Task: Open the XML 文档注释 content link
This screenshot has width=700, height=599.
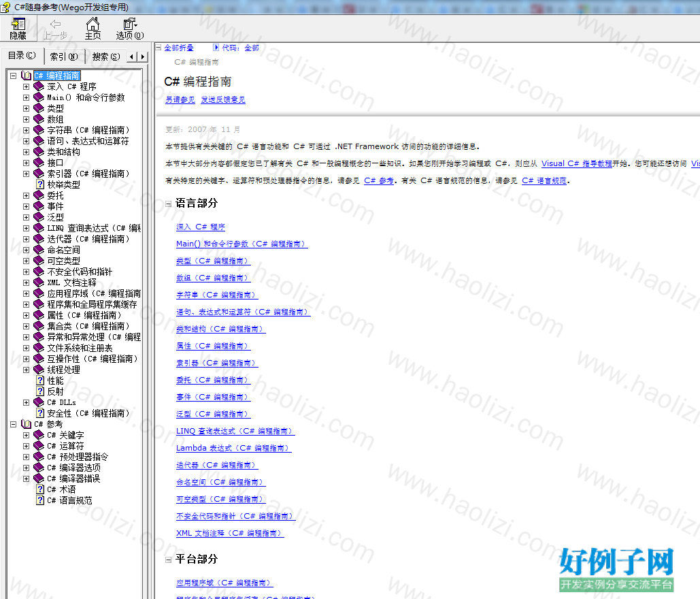Action: [230, 533]
